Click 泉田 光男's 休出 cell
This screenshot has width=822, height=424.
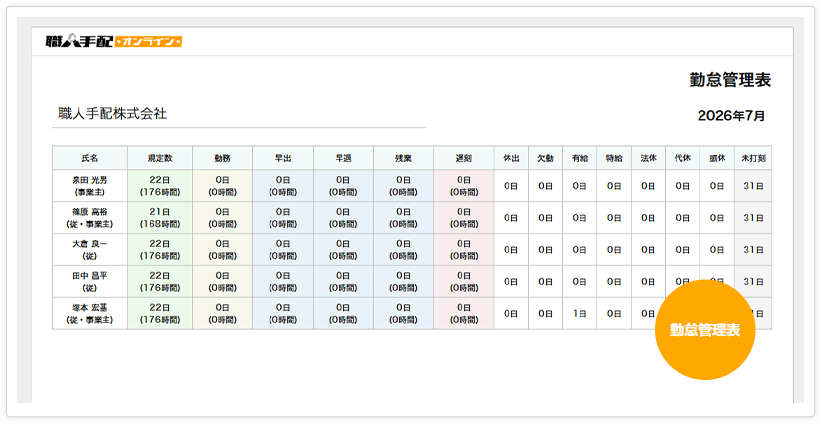[x=511, y=186]
